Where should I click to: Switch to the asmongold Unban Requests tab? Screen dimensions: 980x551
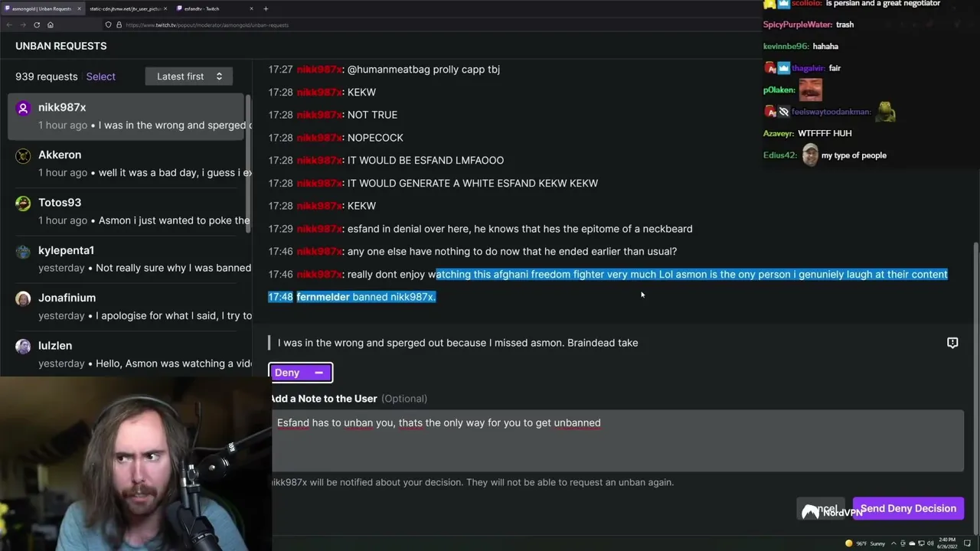42,8
